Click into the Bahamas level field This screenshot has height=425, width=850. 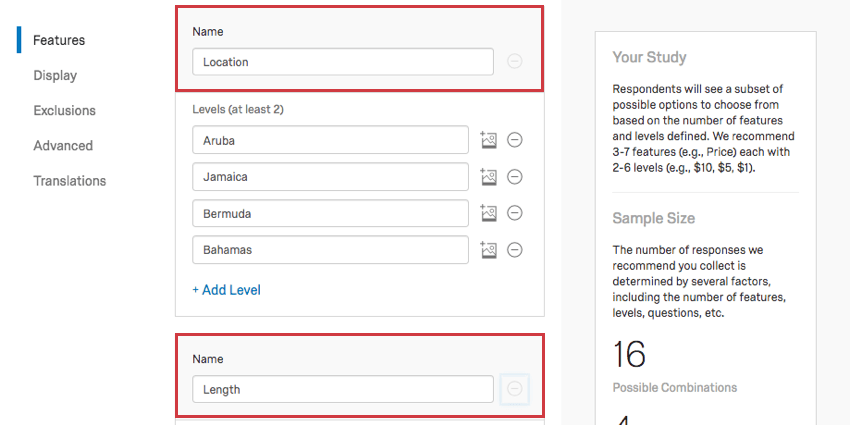[x=331, y=249]
